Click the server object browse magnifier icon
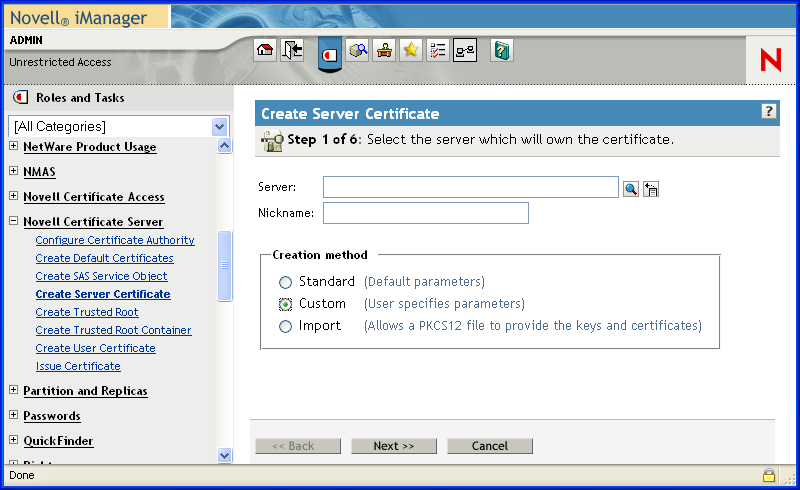Image resolution: width=800 pixels, height=490 pixels. [x=631, y=188]
